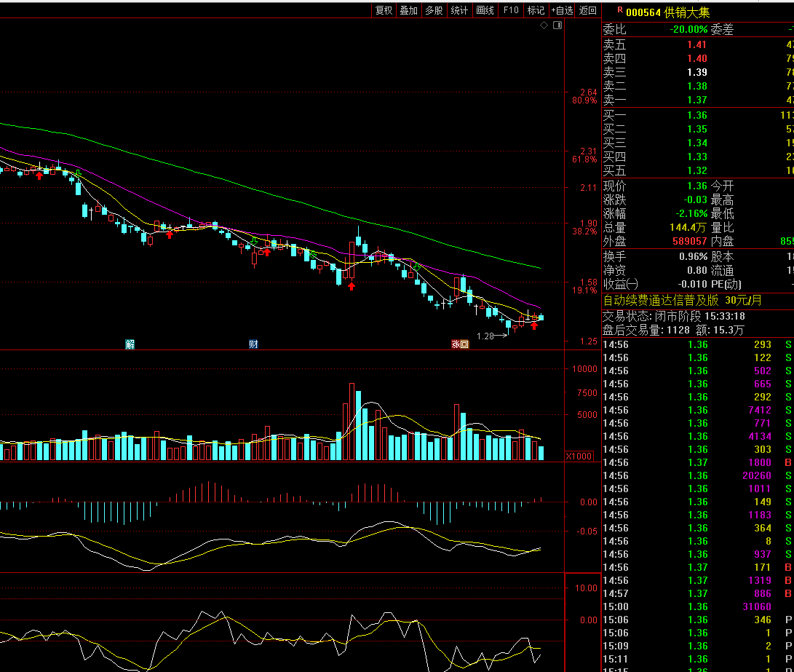
Task: Click 卖五 price 1.41
Action: (696, 44)
